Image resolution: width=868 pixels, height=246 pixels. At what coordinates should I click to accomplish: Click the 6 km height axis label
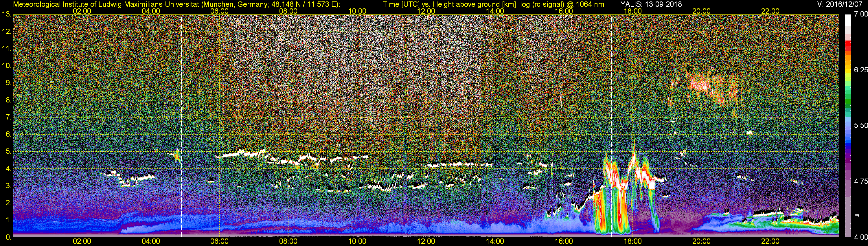pos(8,135)
